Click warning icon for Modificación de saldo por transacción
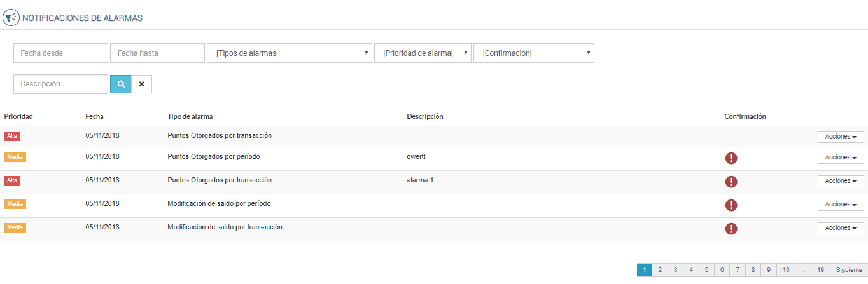Screen dimensions: 868x284 731,229
